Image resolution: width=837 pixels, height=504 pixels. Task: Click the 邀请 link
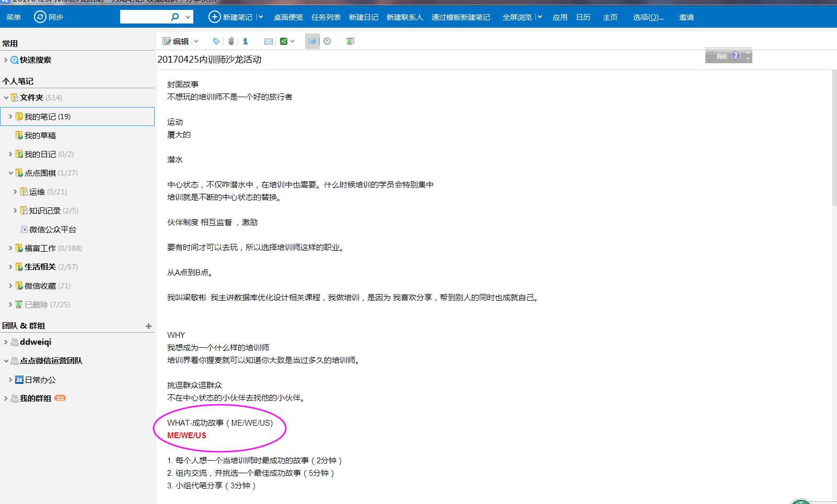(687, 17)
